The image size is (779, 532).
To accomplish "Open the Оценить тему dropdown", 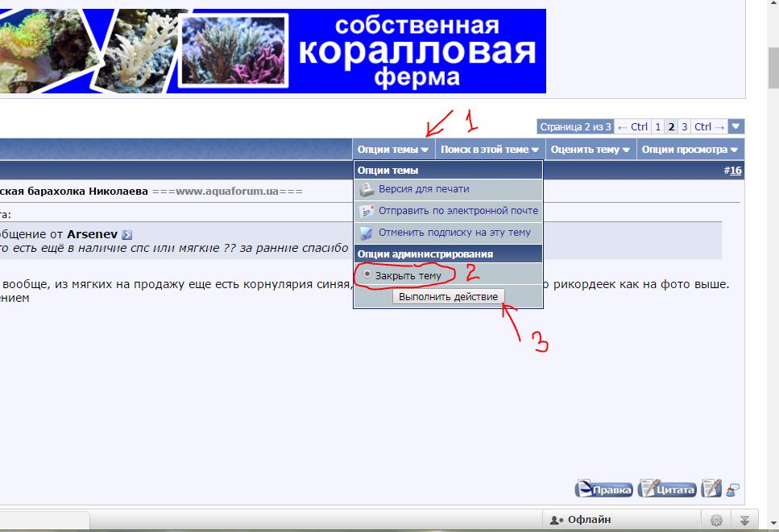I will tap(590, 149).
